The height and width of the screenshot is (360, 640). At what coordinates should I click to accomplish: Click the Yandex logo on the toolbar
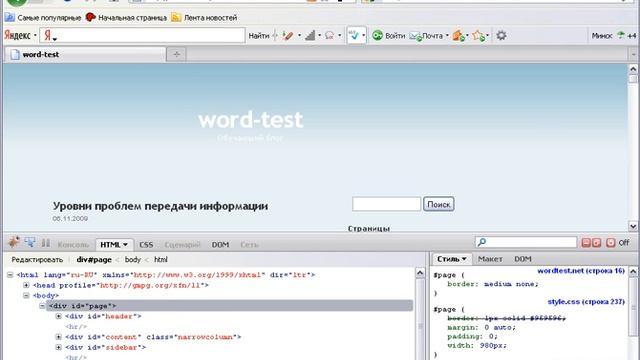(x=18, y=36)
